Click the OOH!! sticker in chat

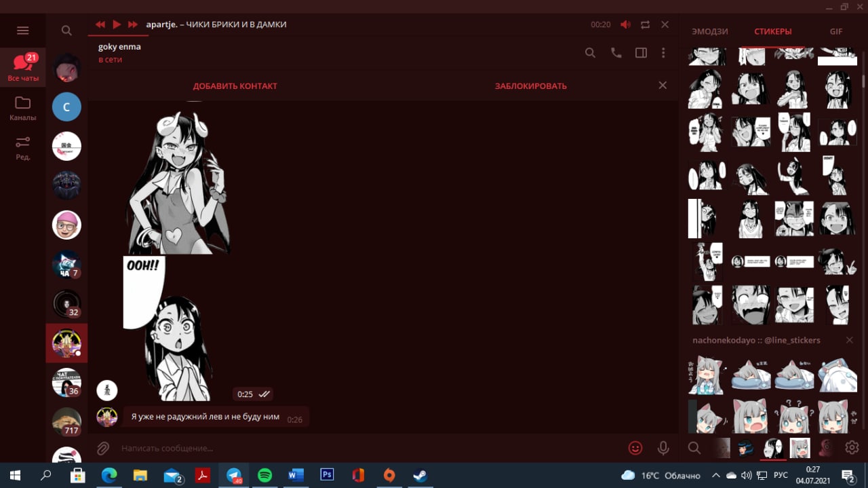(167, 328)
